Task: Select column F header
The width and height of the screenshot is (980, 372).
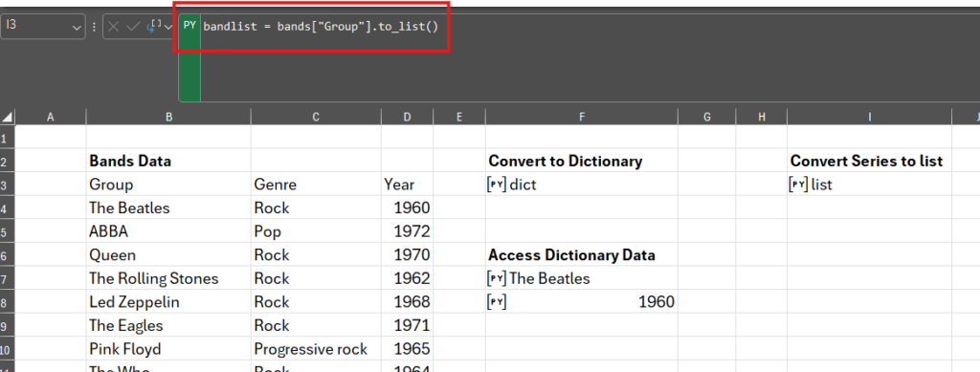Action: coord(582,117)
